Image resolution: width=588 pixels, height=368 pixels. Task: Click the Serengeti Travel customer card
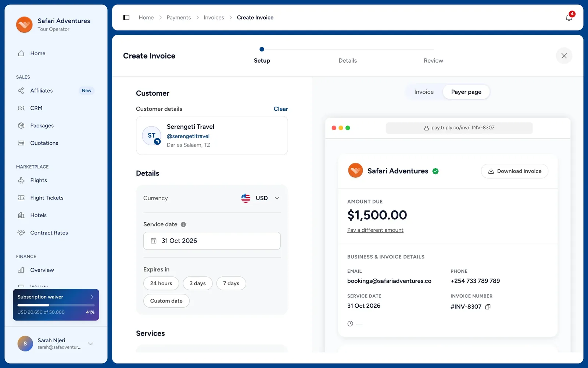(212, 135)
